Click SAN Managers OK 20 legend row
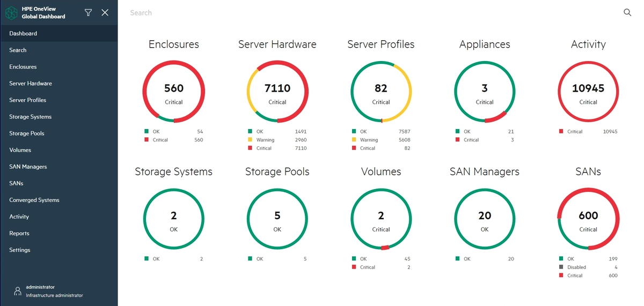This screenshot has height=306, width=644. pyautogui.click(x=485, y=259)
